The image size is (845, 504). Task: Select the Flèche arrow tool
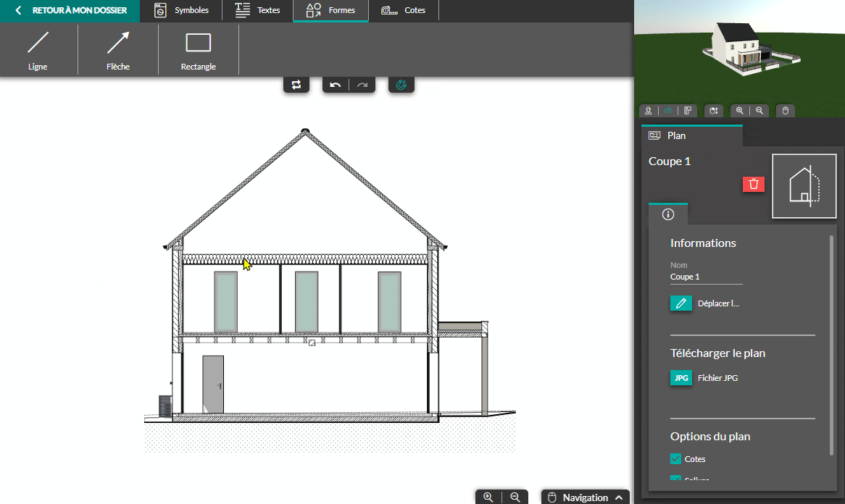(118, 49)
